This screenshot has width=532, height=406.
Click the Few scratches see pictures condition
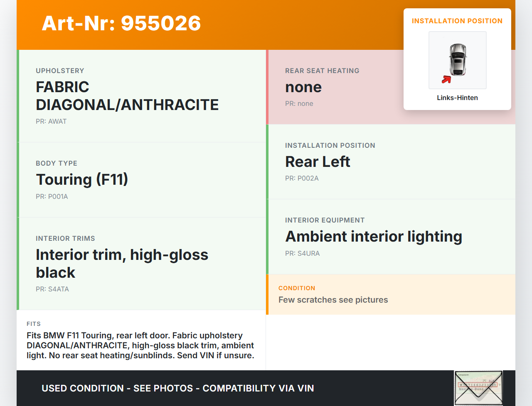coord(333,300)
